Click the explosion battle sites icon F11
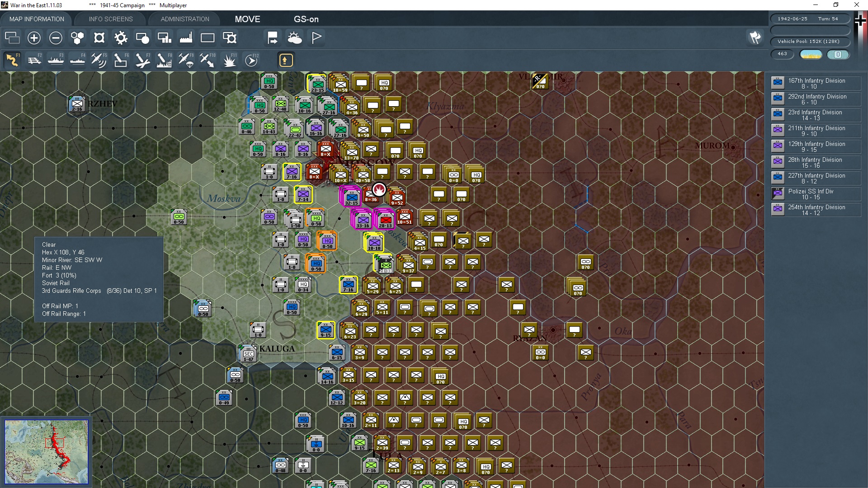Image resolution: width=868 pixels, height=488 pixels. pos(230,60)
